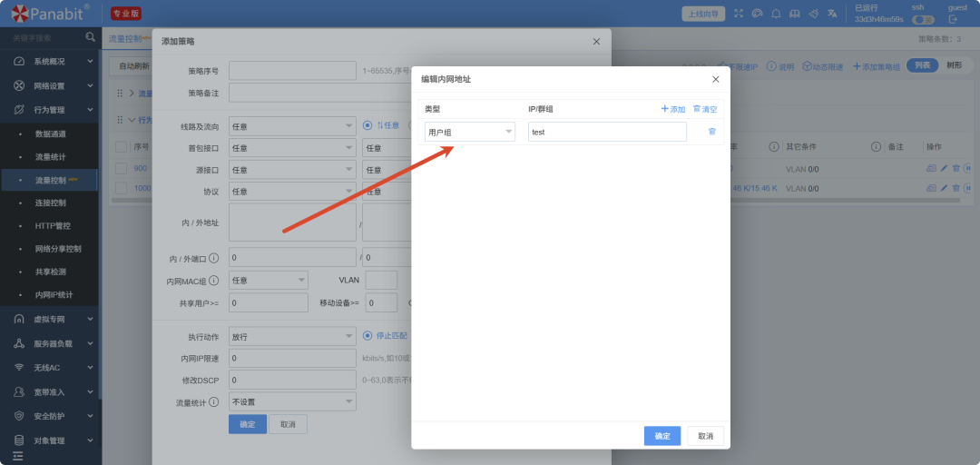Click the sidebar search magnifier icon

coord(91,37)
